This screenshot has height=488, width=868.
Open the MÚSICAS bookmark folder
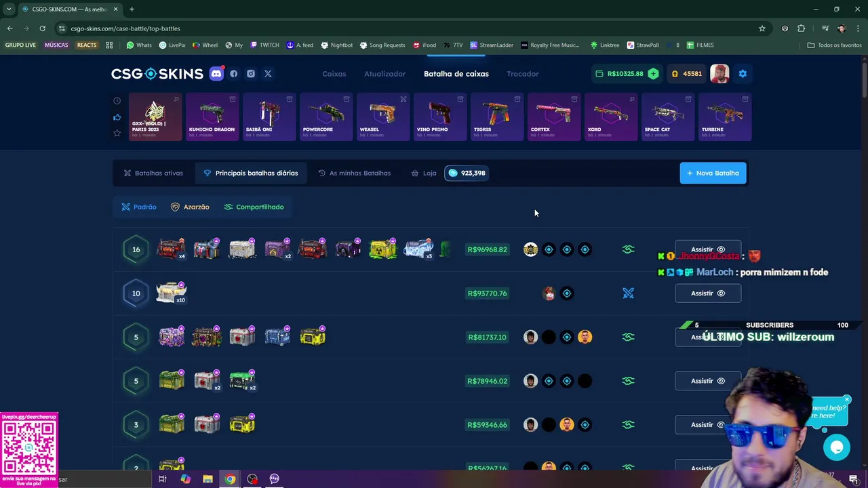56,45
